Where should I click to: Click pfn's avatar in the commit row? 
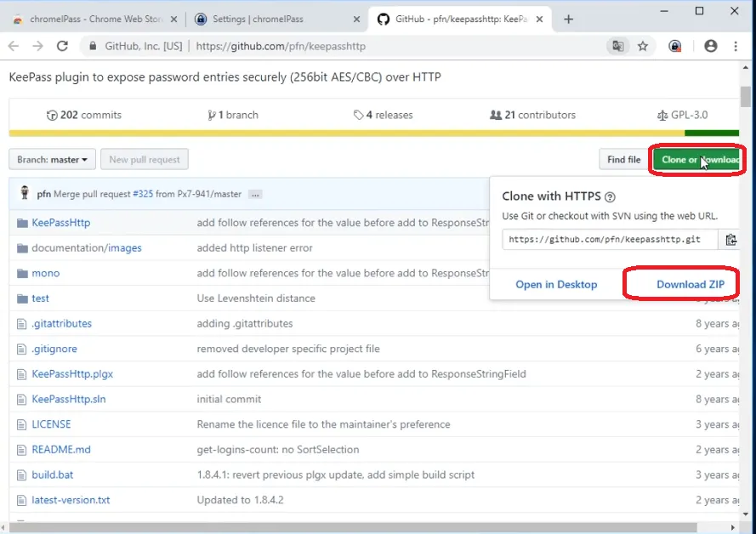coord(25,193)
